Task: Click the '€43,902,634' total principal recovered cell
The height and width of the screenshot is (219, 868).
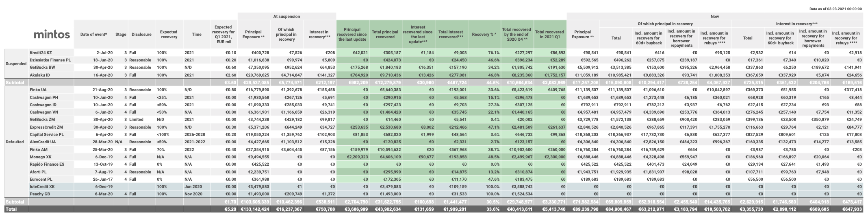Action: 386,209
